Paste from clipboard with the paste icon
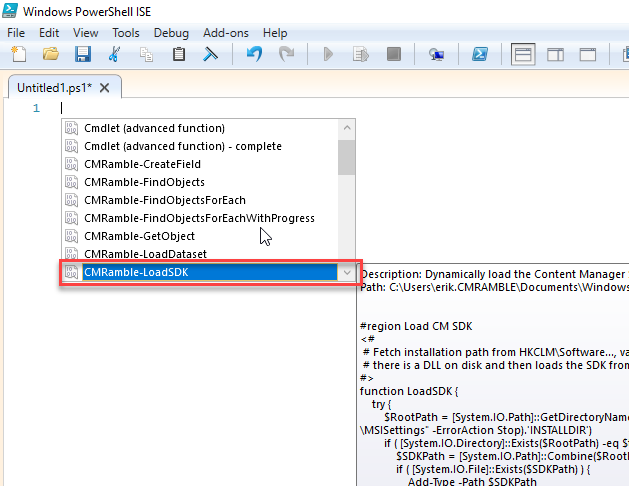 pyautogui.click(x=179, y=54)
